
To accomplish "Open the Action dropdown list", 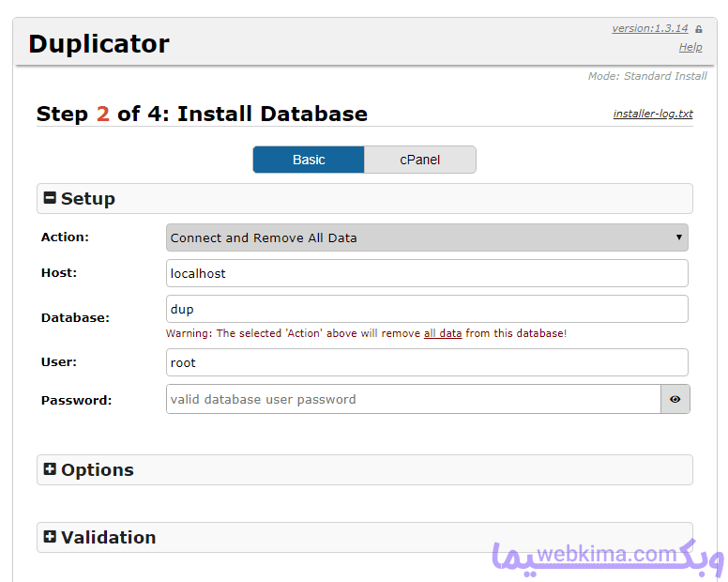I will (x=427, y=237).
